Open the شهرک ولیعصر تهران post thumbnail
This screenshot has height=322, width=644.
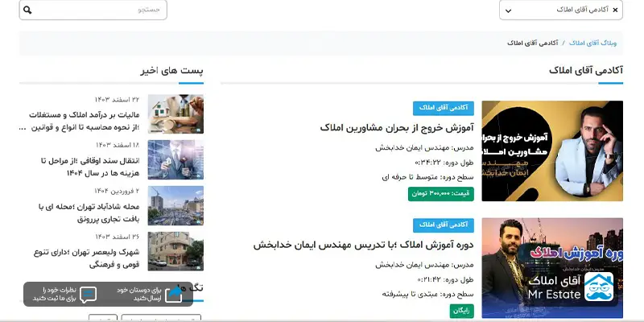coord(175,251)
